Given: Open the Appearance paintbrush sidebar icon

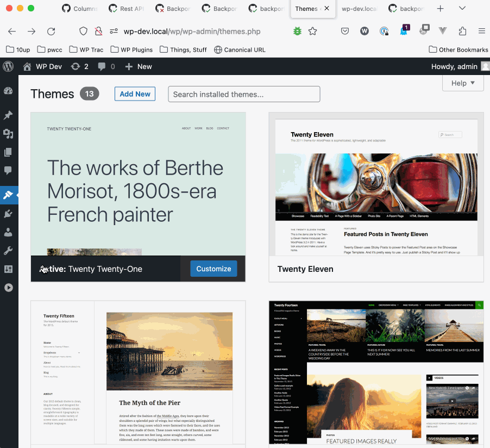Looking at the screenshot, I should click(x=9, y=195).
